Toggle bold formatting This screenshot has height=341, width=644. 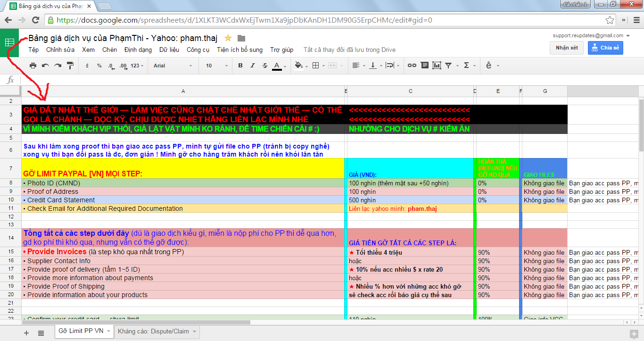click(x=240, y=66)
